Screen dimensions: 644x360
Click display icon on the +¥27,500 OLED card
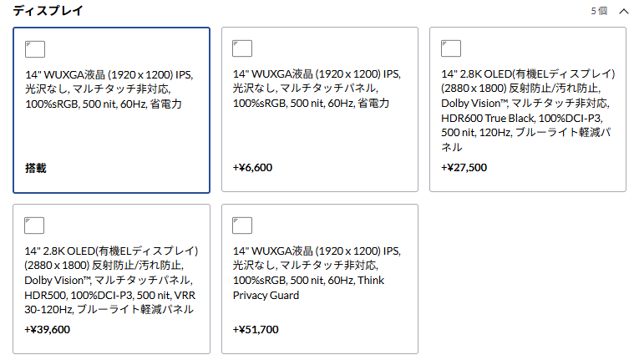[x=451, y=48]
